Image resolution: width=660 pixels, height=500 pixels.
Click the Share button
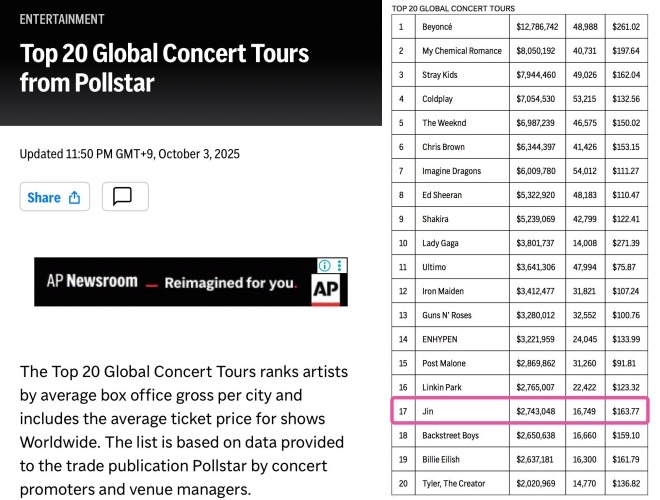pos(54,197)
